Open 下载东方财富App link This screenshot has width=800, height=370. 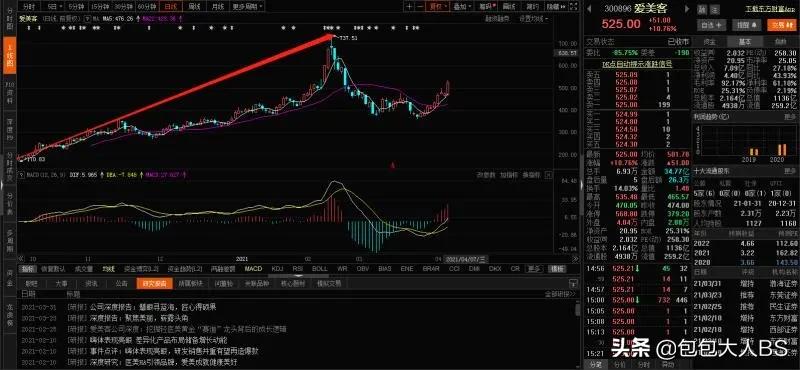[770, 9]
